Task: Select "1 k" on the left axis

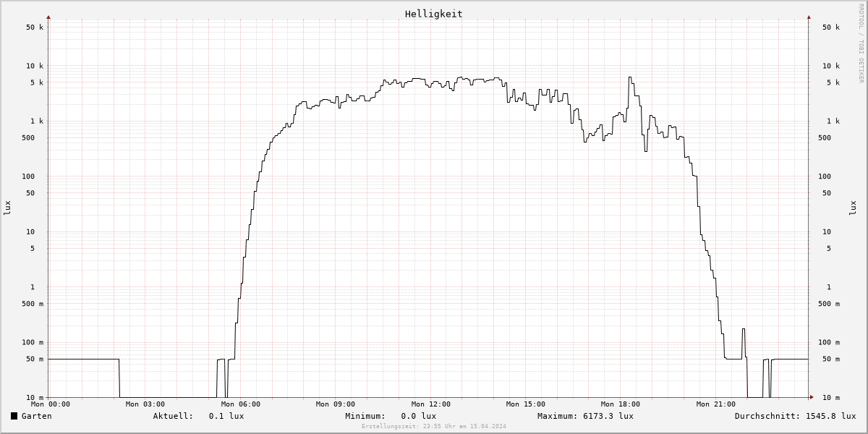Action: click(38, 122)
